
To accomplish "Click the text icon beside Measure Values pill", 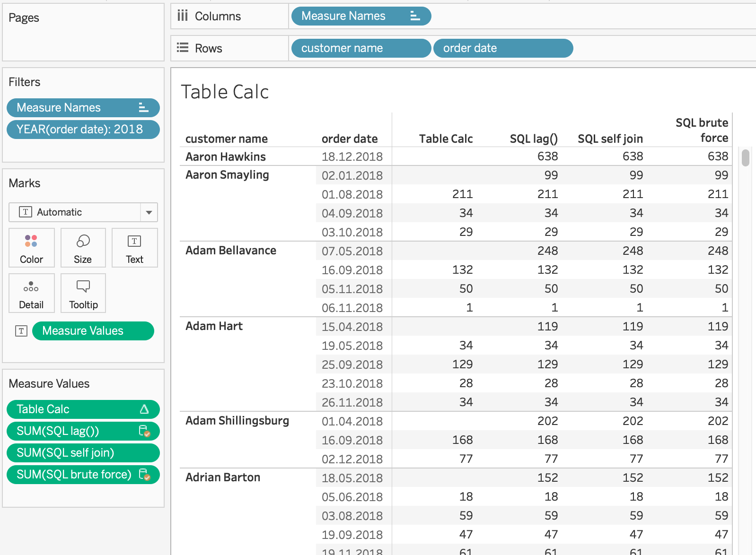I will click(x=21, y=331).
